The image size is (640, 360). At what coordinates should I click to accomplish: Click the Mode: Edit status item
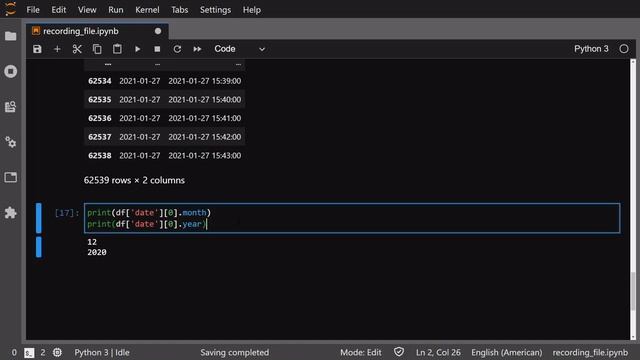361,353
